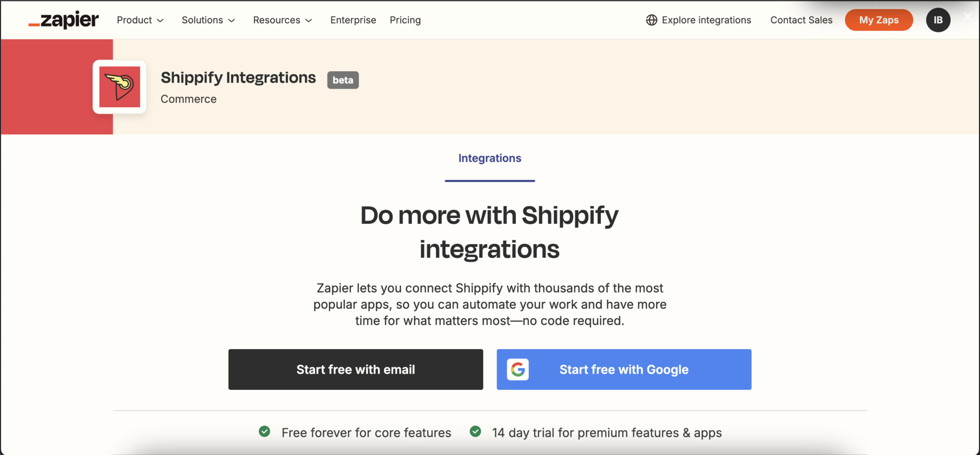Click the globe icon beside Explore integrations

(651, 20)
